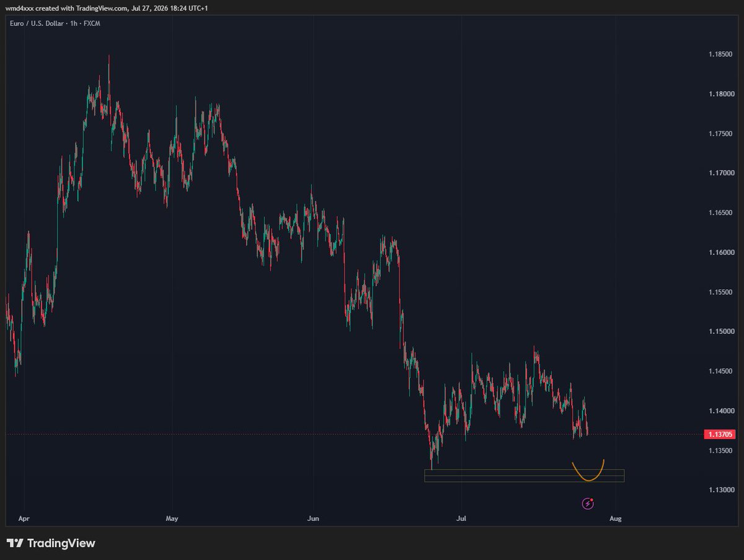Click the 1.15500 price axis label
The image size is (744, 560).
tap(720, 292)
